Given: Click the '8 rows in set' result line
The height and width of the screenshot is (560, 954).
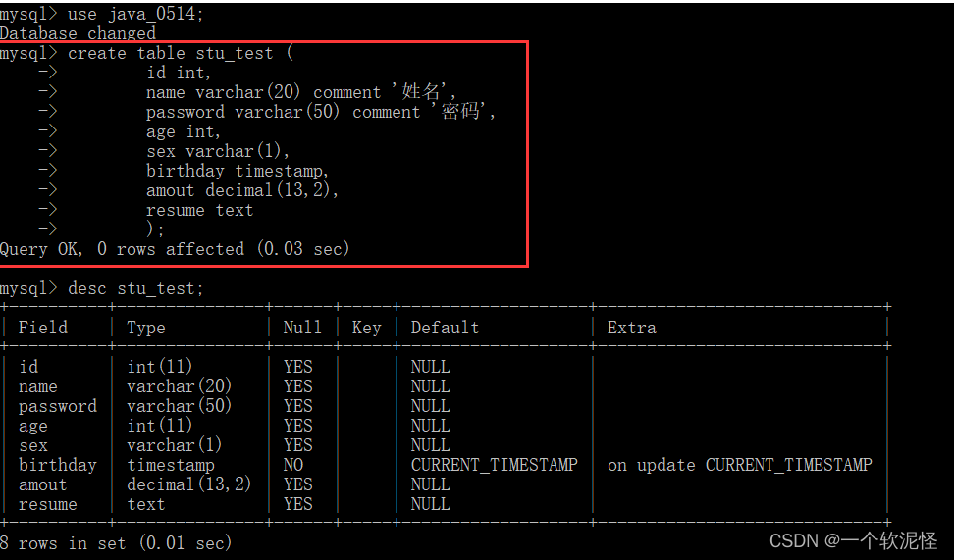Looking at the screenshot, I should point(116,543).
